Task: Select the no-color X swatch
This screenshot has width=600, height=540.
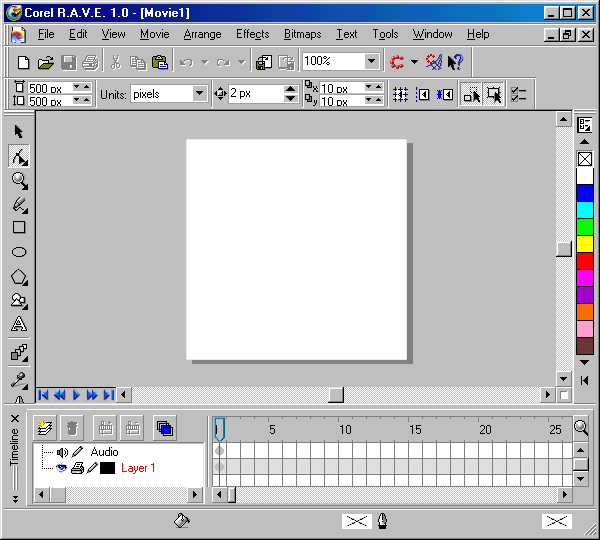Action: click(x=585, y=159)
